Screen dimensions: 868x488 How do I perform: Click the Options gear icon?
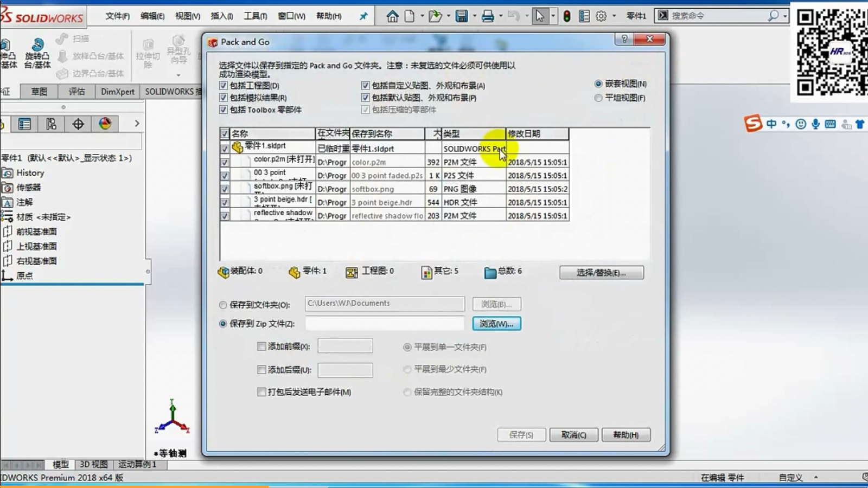[601, 16]
